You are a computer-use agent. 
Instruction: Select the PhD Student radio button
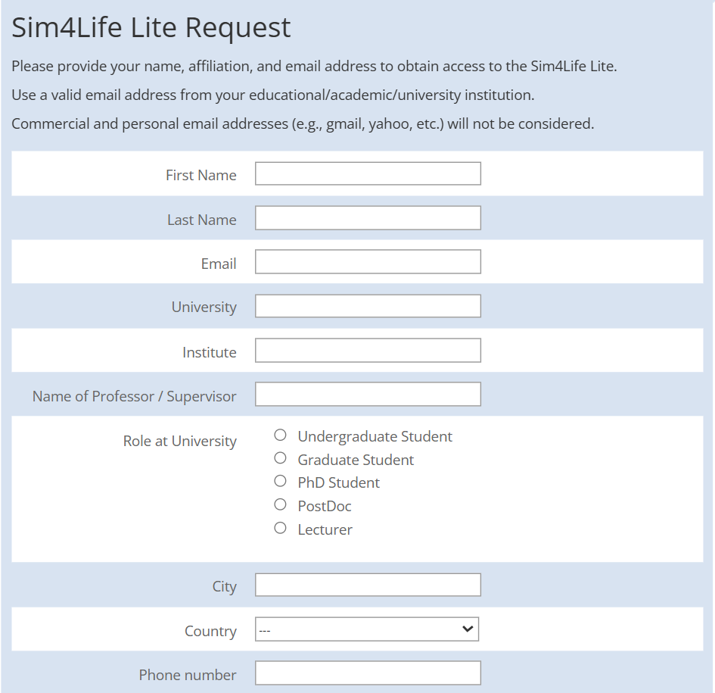click(280, 481)
